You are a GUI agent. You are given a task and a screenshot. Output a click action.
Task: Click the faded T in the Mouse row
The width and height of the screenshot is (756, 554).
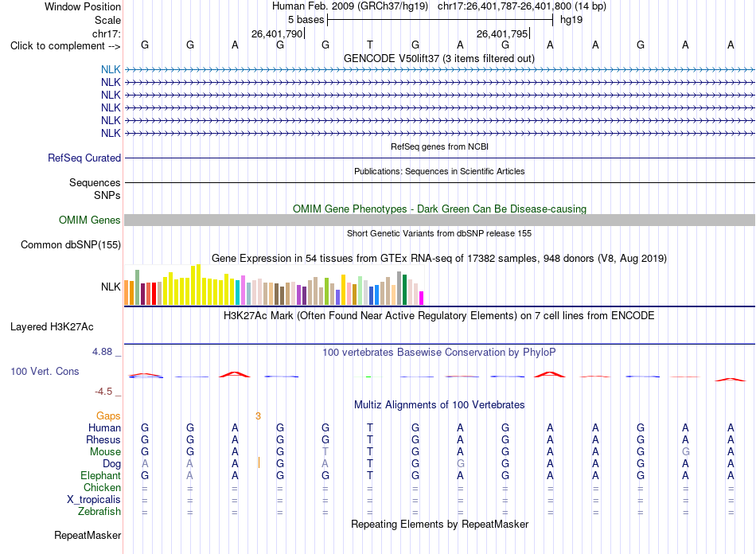pos(325,452)
